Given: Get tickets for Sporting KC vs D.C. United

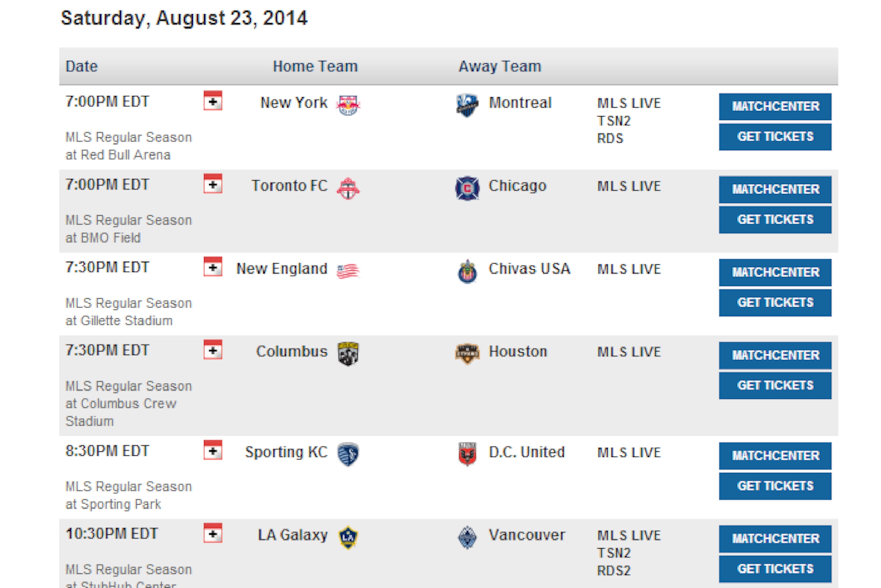Looking at the screenshot, I should (775, 487).
